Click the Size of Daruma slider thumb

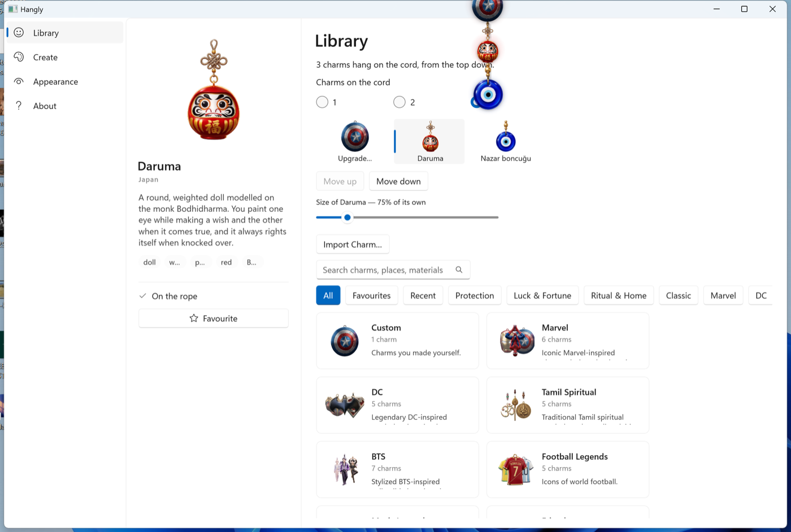point(347,217)
